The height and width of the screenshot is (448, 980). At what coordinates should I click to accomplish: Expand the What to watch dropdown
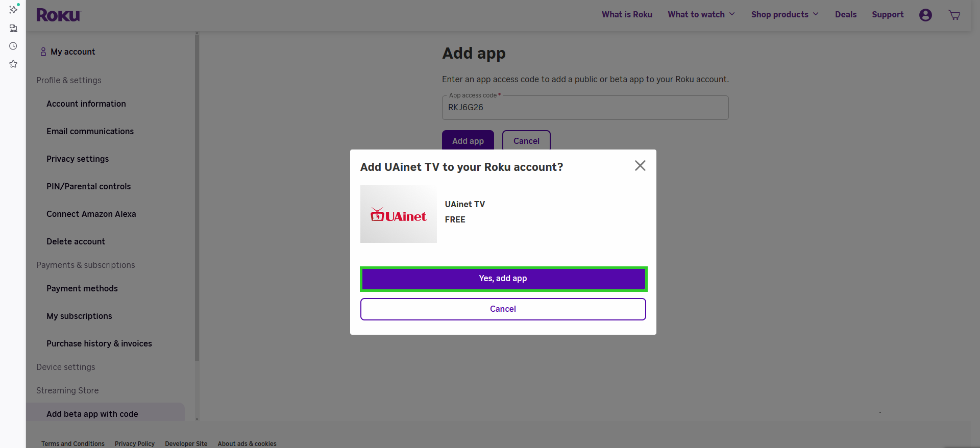[701, 15]
